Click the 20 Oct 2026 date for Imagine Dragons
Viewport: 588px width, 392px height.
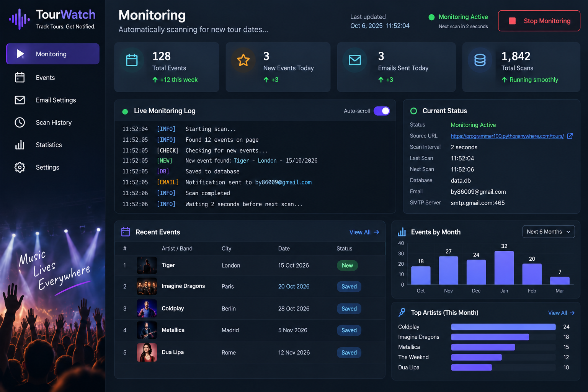click(x=294, y=286)
